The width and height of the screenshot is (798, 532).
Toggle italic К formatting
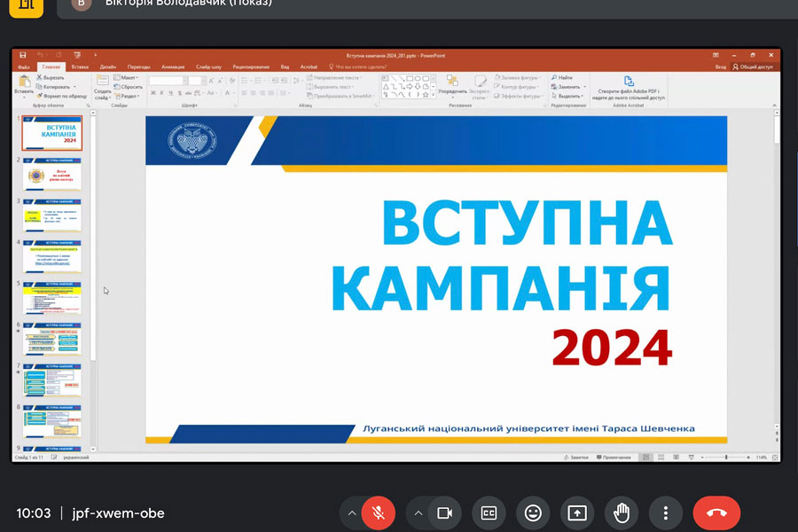click(x=162, y=93)
